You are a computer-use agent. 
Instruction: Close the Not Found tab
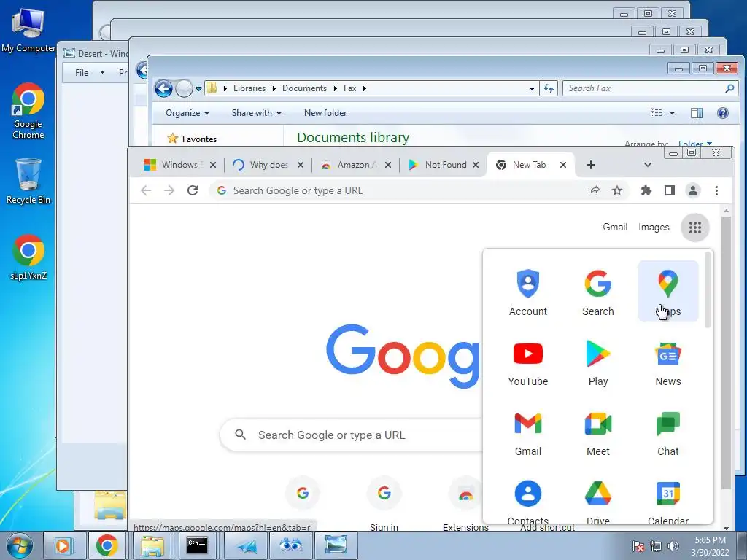pyautogui.click(x=476, y=165)
